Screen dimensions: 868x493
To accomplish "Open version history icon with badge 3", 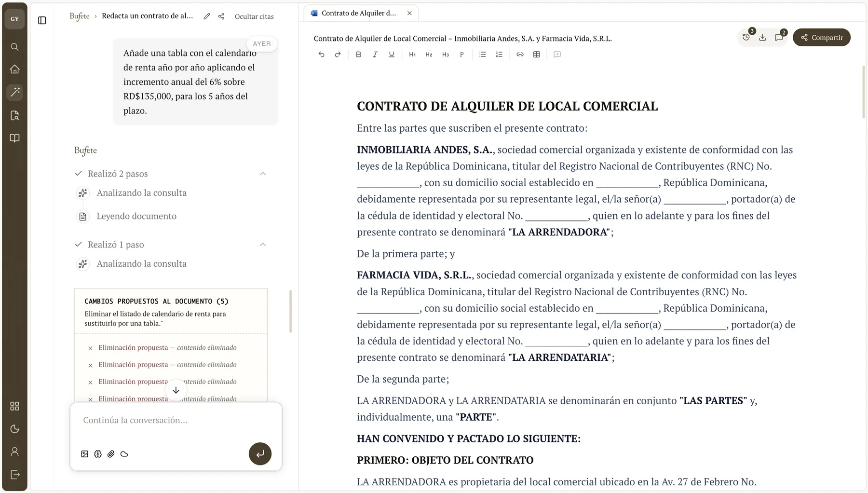I will [x=746, y=37].
